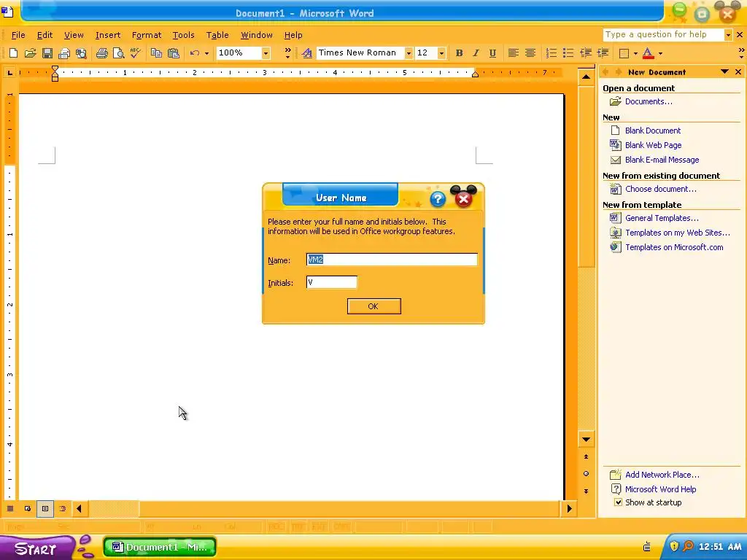
Task: Click the Previous Page double-arrow button
Action: coord(586,456)
